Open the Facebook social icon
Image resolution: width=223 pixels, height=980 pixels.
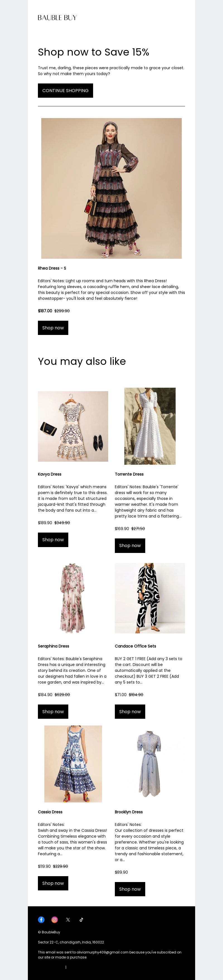click(41, 919)
